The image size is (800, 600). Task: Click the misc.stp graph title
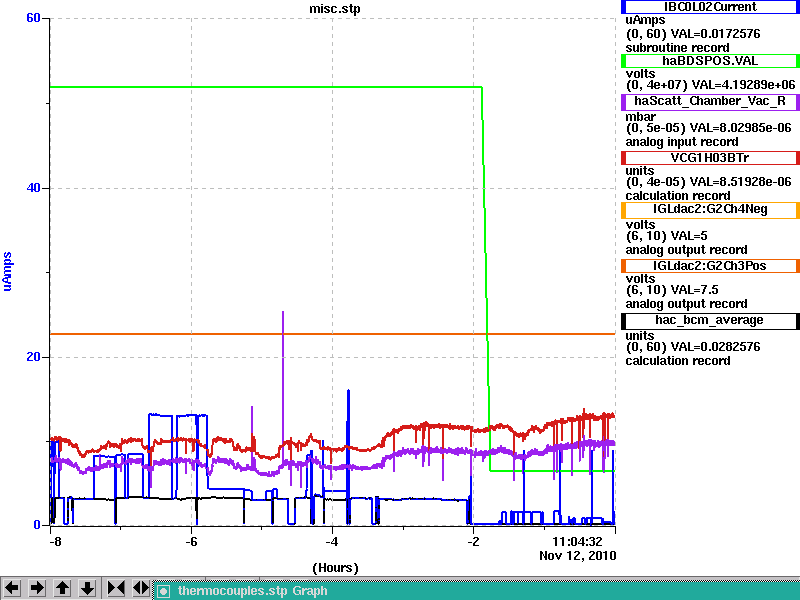click(x=335, y=9)
